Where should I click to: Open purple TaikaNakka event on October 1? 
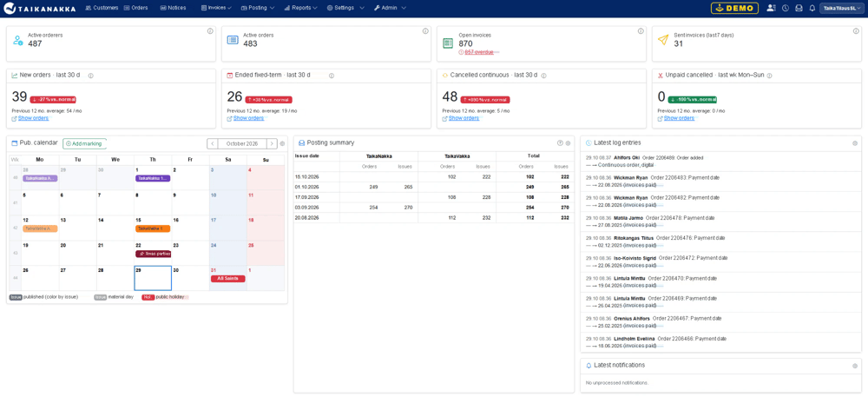[x=153, y=178]
